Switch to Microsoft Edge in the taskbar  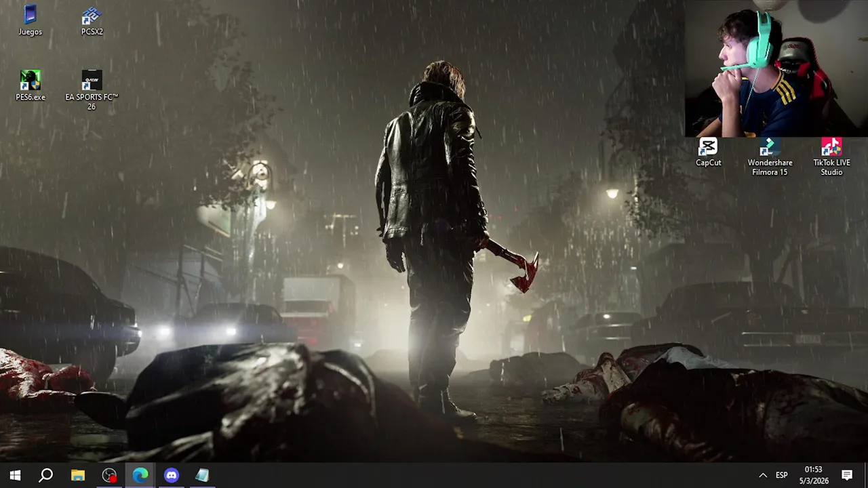(x=140, y=475)
